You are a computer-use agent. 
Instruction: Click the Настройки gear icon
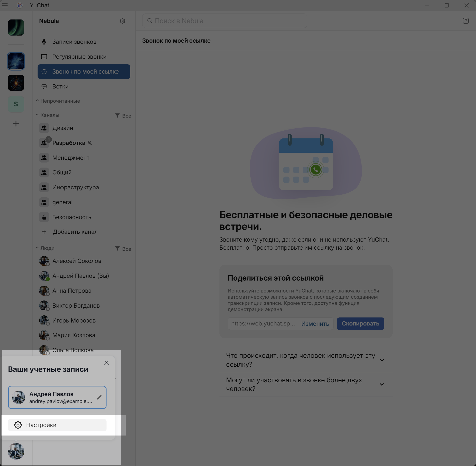tap(18, 425)
